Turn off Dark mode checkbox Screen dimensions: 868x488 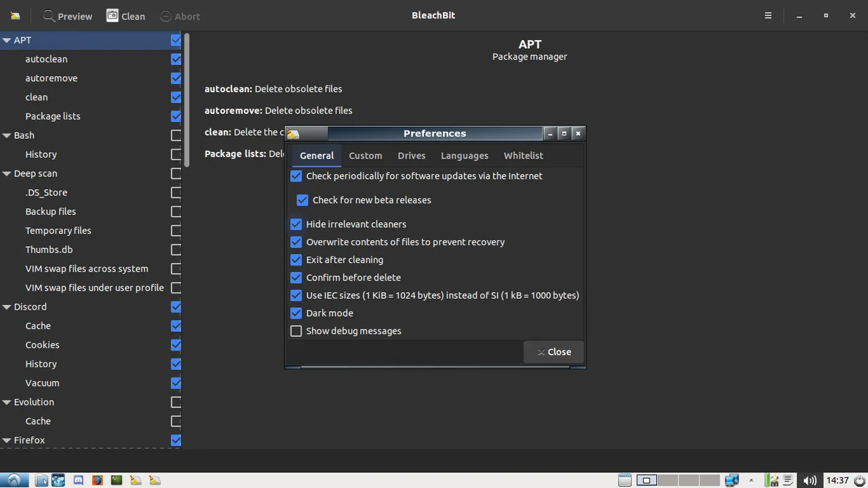coord(296,313)
